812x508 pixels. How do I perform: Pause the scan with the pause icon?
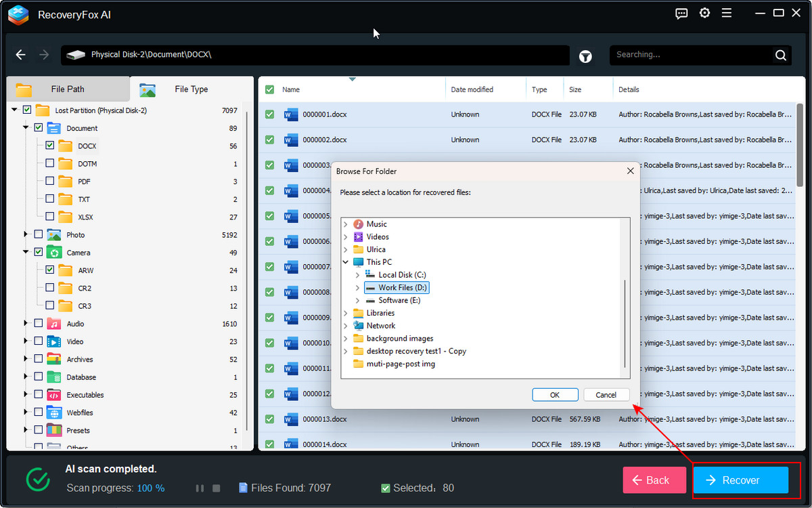[x=200, y=488]
